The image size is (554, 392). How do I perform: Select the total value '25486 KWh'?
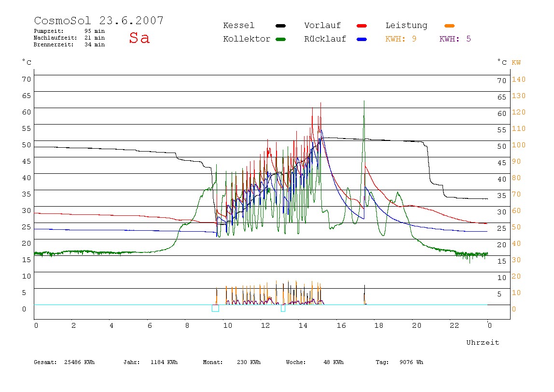click(80, 362)
